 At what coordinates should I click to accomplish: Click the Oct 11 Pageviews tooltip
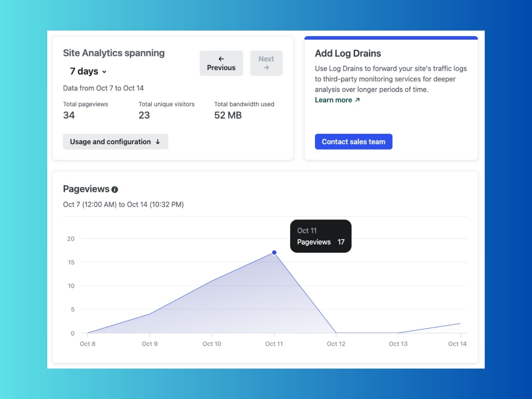pos(321,236)
